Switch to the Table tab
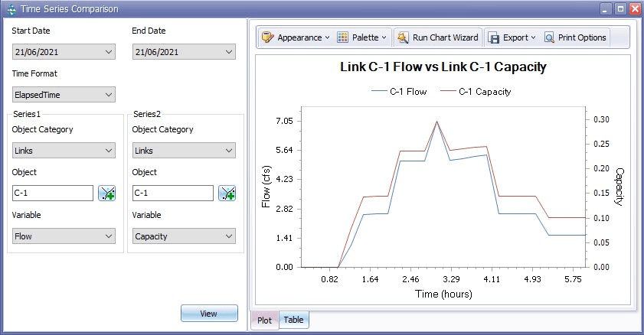This screenshot has height=335, width=644. pos(294,320)
